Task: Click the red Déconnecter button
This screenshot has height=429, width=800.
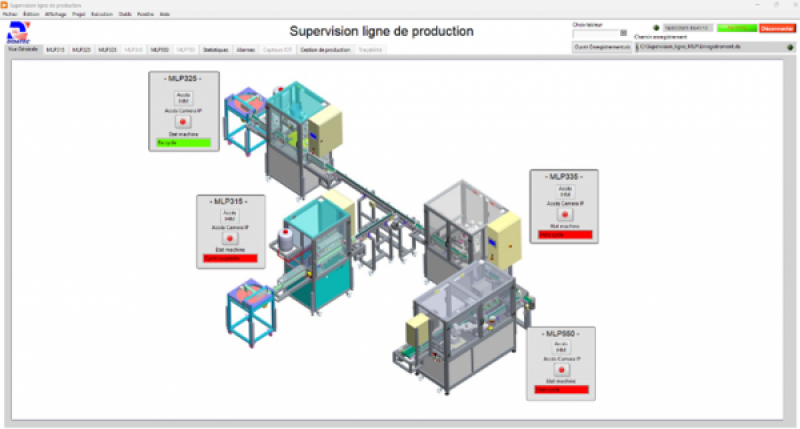Action: pyautogui.click(x=777, y=28)
